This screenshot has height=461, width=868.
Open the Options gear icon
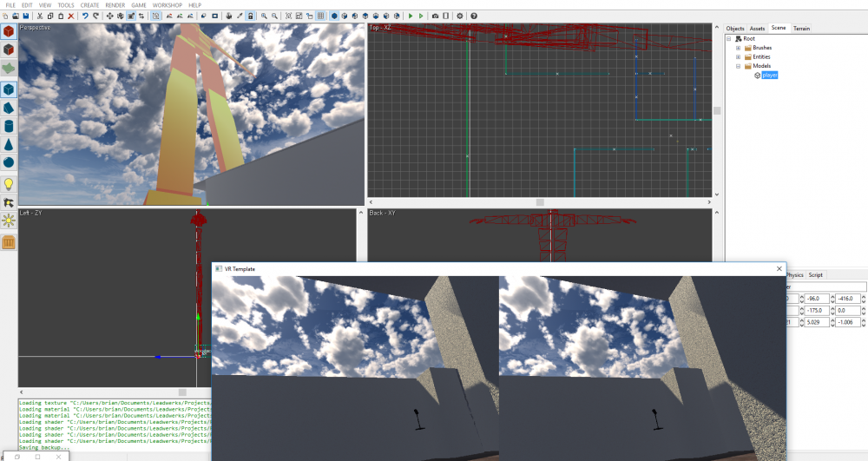tap(460, 16)
